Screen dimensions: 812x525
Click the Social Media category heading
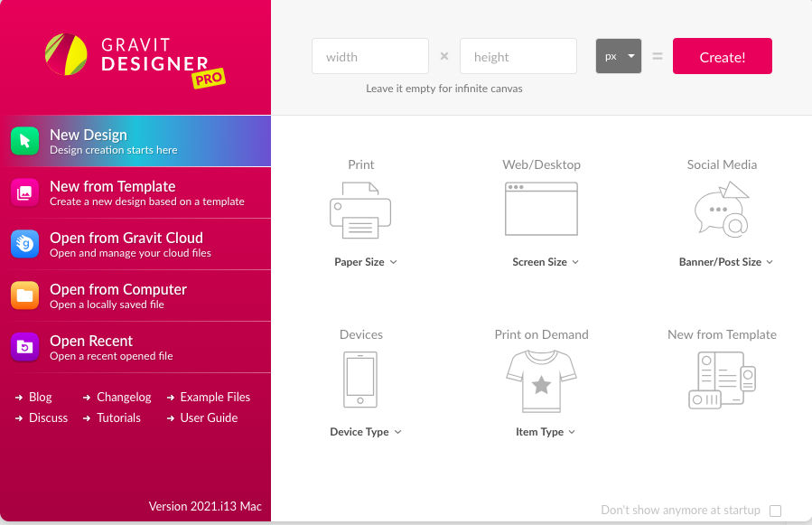coord(722,164)
